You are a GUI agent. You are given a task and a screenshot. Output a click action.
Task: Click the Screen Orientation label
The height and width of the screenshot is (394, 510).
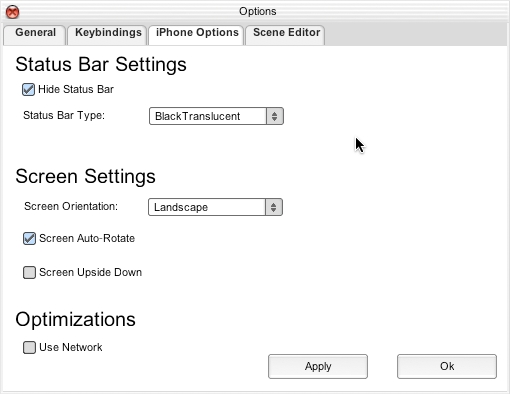(x=71, y=206)
